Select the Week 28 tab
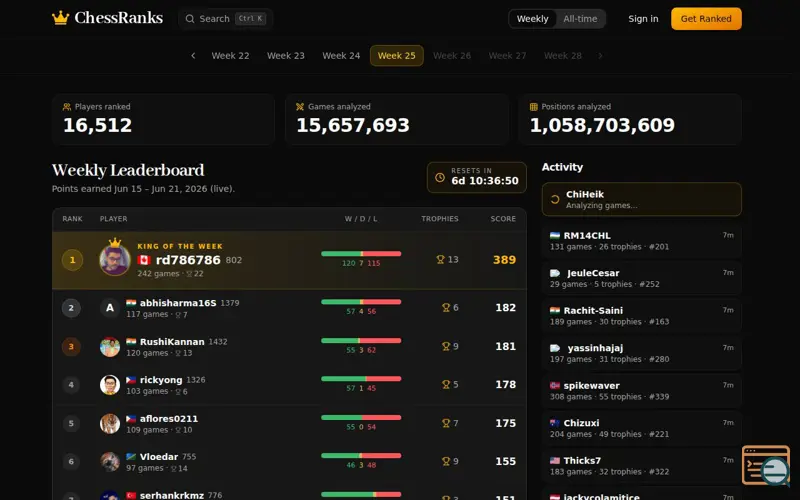Screen dimensions: 800x500 [x=563, y=56]
